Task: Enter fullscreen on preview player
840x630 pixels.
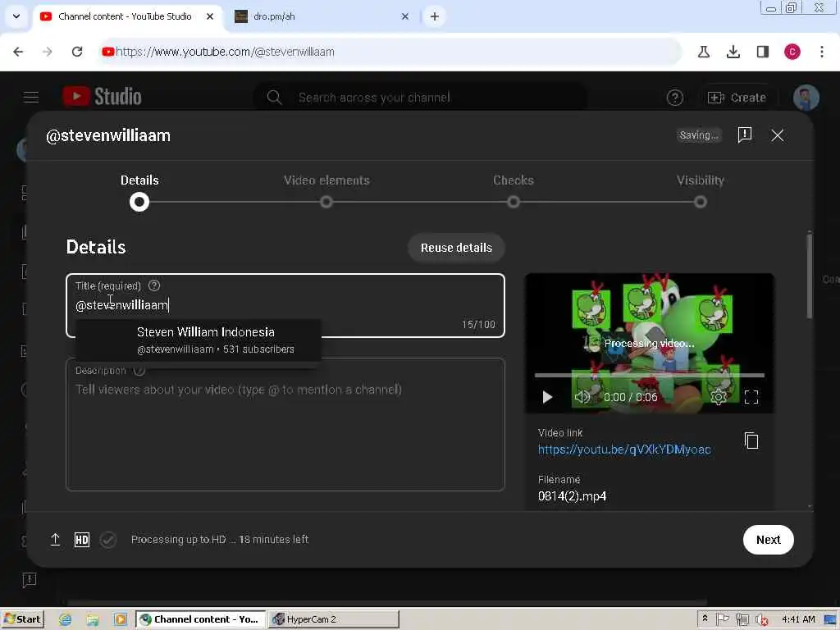Action: (751, 397)
